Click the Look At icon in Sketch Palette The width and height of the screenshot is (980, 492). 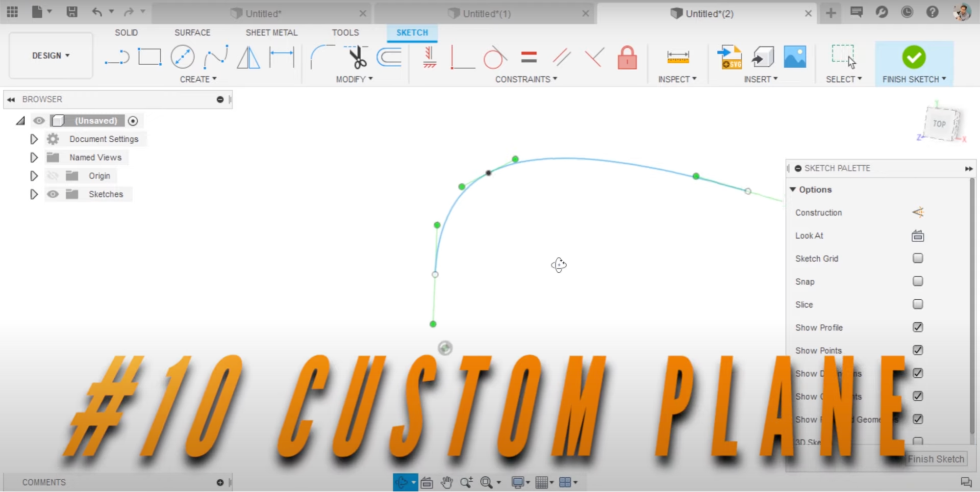(x=918, y=236)
